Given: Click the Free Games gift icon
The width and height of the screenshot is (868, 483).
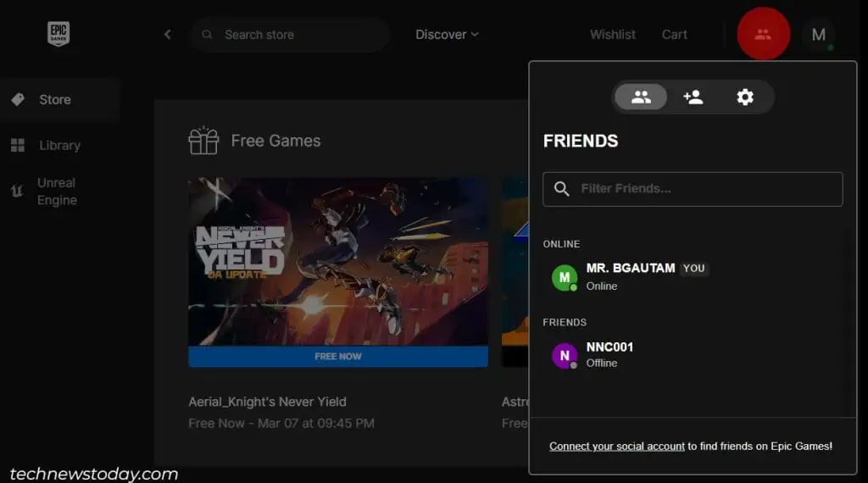Looking at the screenshot, I should (203, 141).
